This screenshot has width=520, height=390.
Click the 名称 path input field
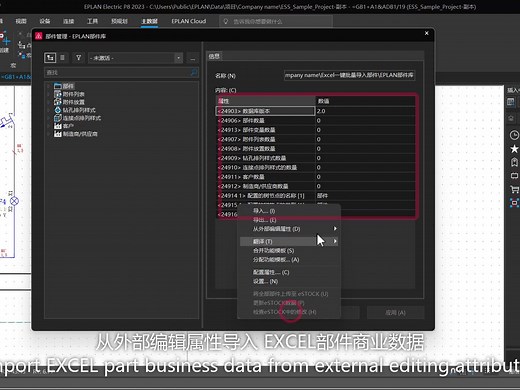[349, 75]
